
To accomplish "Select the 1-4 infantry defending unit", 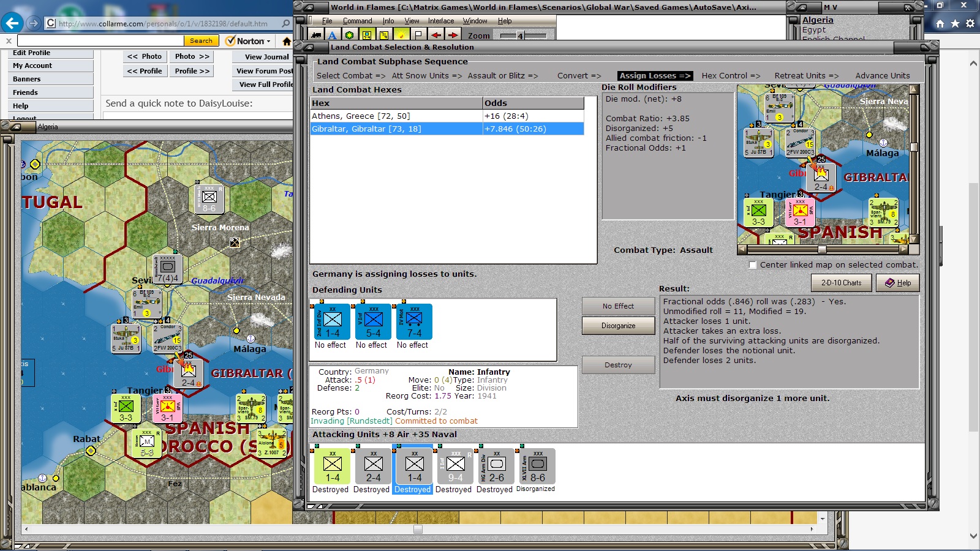I will pos(333,321).
